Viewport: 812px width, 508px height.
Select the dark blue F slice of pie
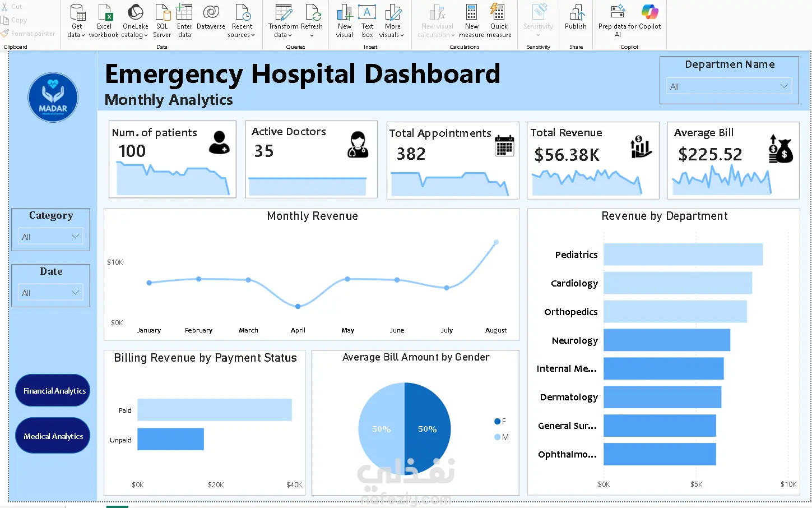click(428, 429)
